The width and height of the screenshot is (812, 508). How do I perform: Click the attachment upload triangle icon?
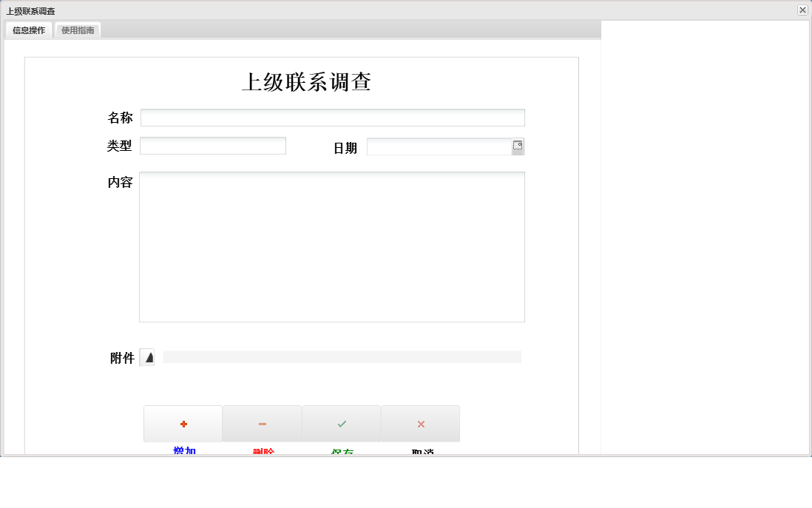pyautogui.click(x=147, y=357)
